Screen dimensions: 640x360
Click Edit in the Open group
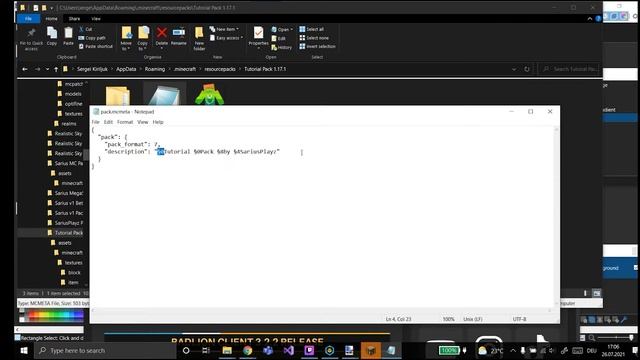pos(279,38)
